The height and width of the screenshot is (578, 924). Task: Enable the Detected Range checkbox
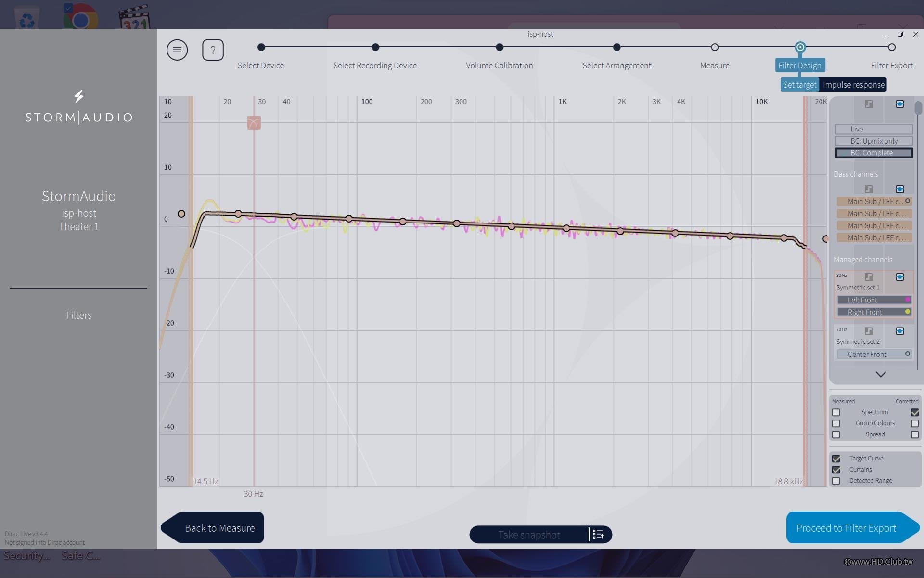(x=836, y=481)
